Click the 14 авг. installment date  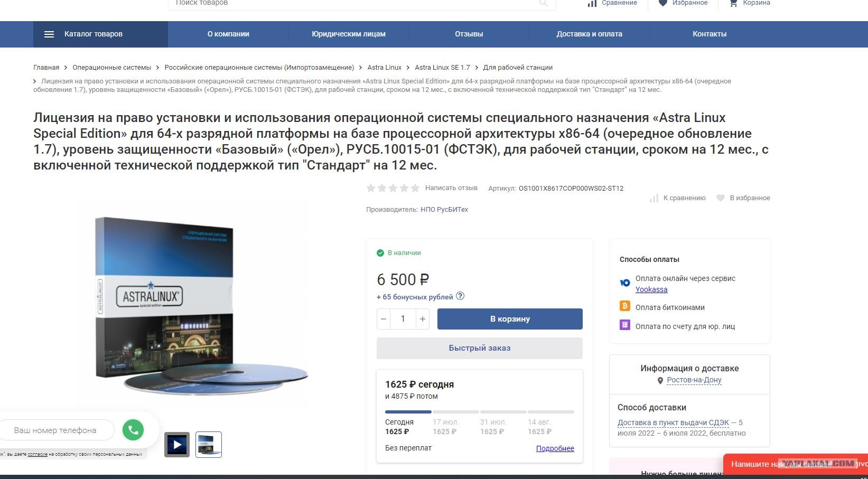tap(539, 422)
